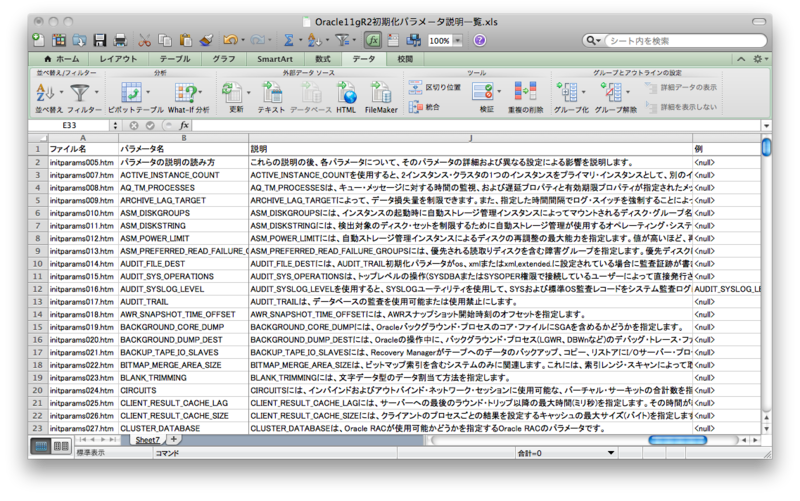
Task: Click the open file folder icon
Action: (x=79, y=40)
